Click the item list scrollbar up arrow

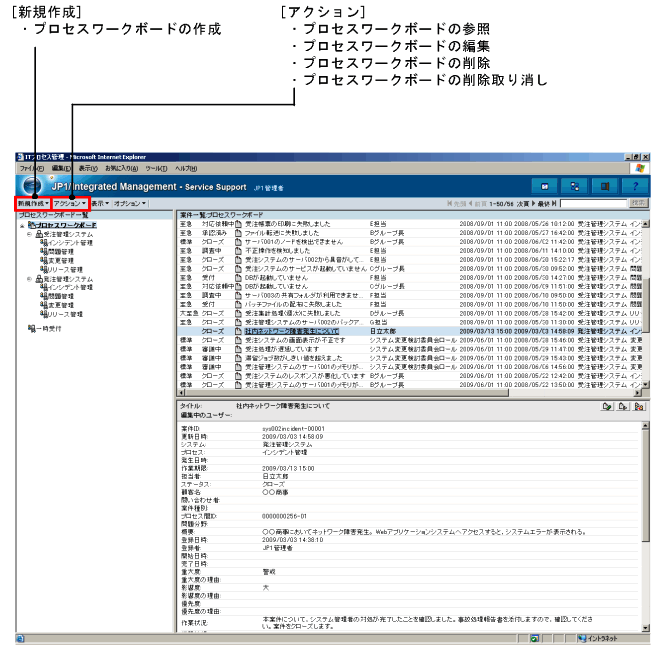[x=645, y=224]
